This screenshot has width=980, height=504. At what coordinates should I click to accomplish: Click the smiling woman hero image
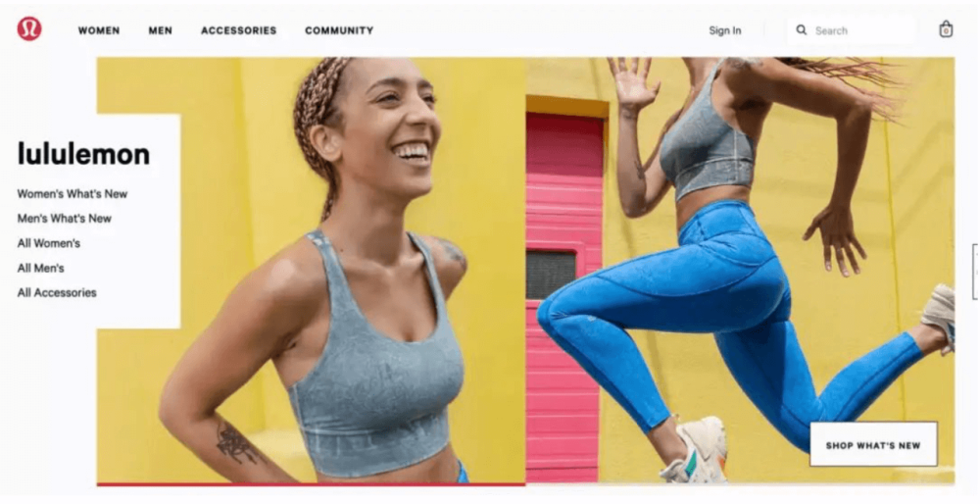[312, 270]
